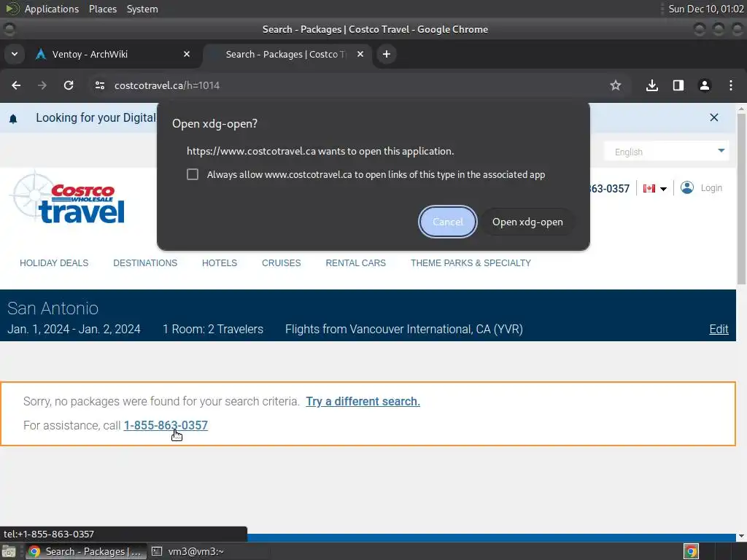Image resolution: width=747 pixels, height=560 pixels.
Task: Click show desktop icon in taskbar
Action: pyautogui.click(x=9, y=552)
